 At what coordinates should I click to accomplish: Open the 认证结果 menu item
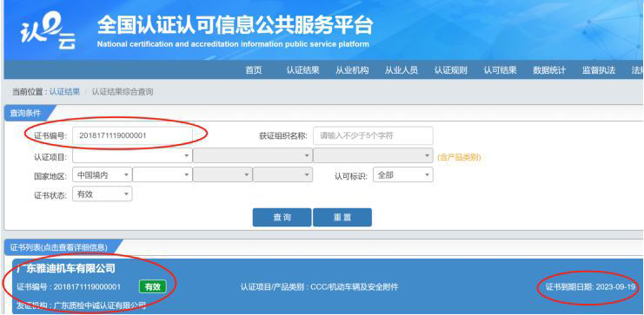[x=302, y=70]
